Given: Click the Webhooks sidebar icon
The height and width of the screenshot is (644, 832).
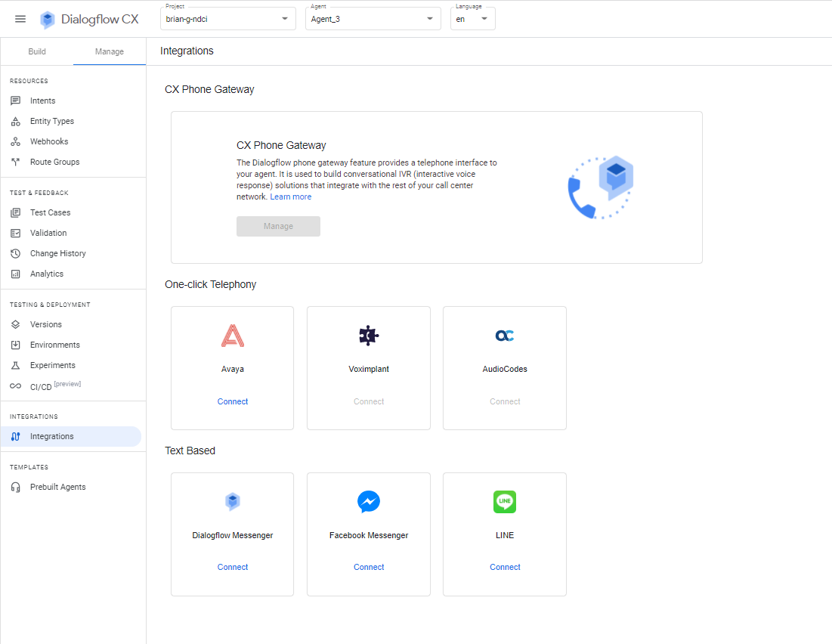Looking at the screenshot, I should pos(16,142).
